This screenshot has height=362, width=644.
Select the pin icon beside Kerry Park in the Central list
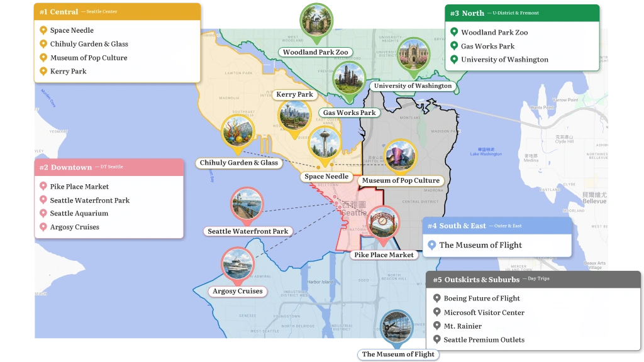pos(43,71)
